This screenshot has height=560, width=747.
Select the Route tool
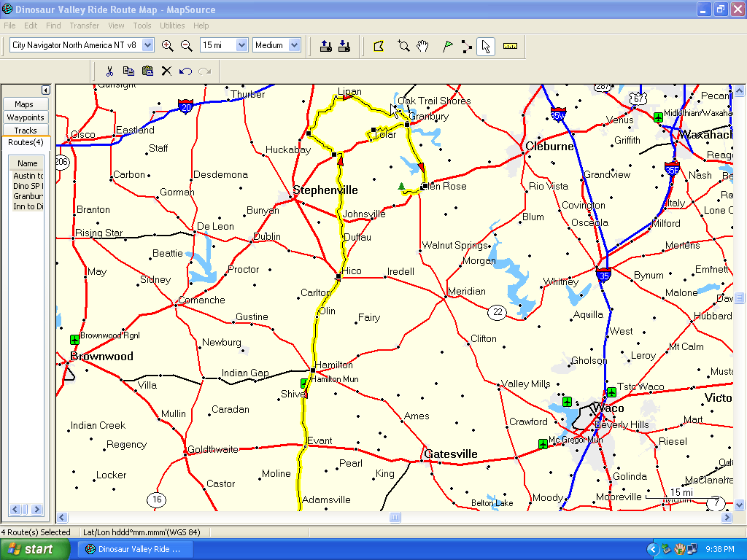[467, 46]
